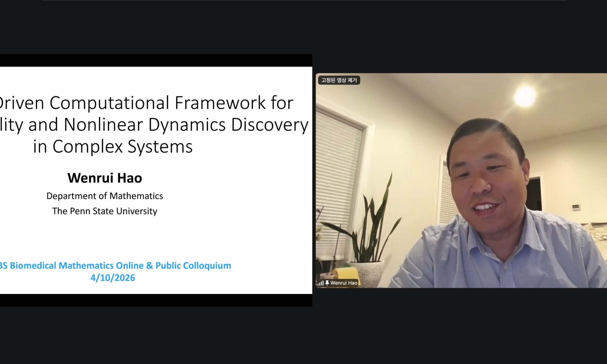Click the Wenrui Hao name tag on video
607x364 pixels.
(x=344, y=283)
